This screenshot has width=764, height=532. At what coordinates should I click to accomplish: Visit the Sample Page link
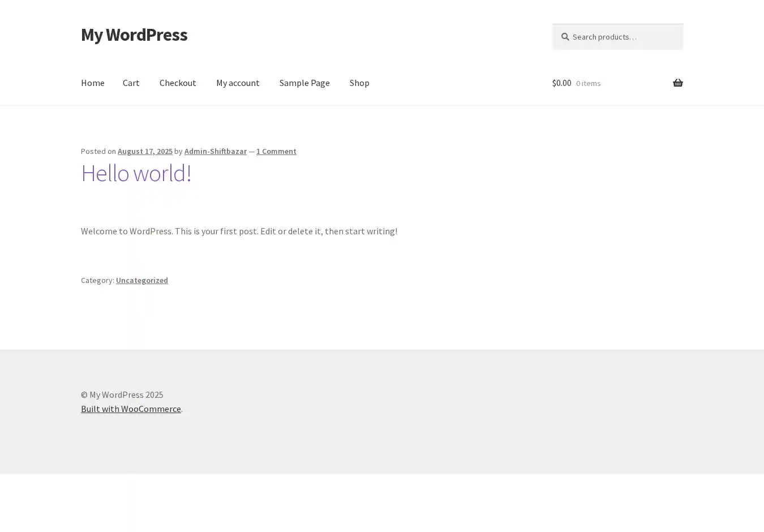tap(304, 83)
